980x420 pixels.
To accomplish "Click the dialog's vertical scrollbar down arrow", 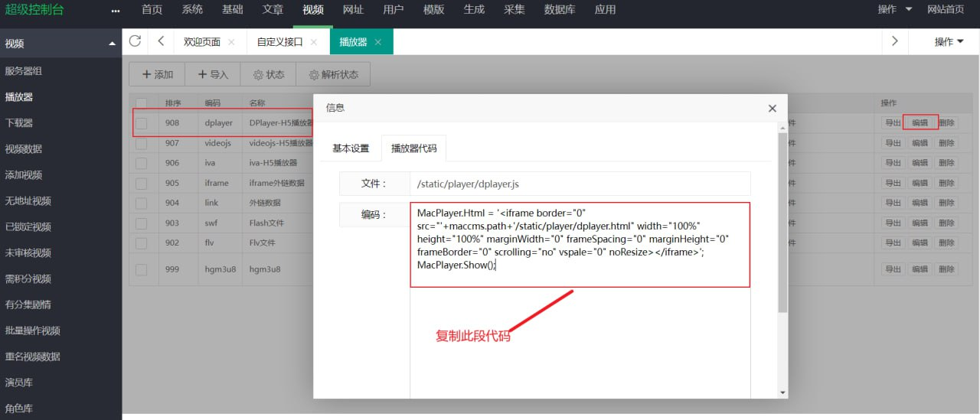I will pyautogui.click(x=782, y=392).
